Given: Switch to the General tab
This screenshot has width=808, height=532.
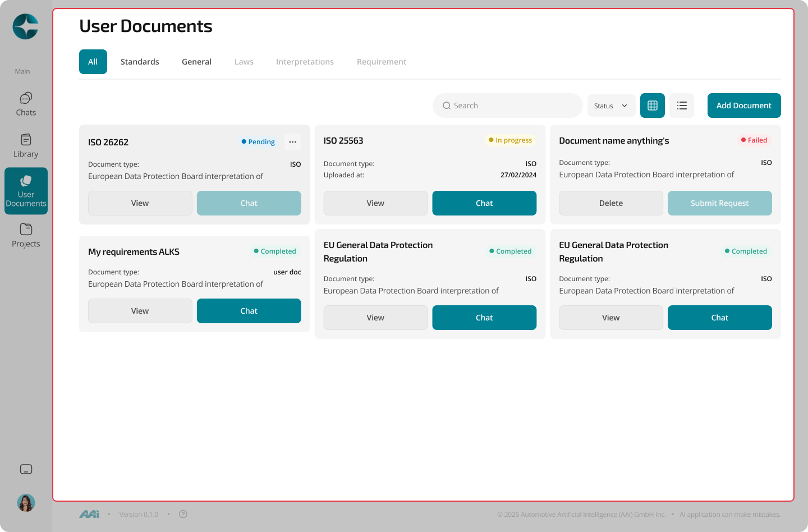Looking at the screenshot, I should tap(196, 62).
